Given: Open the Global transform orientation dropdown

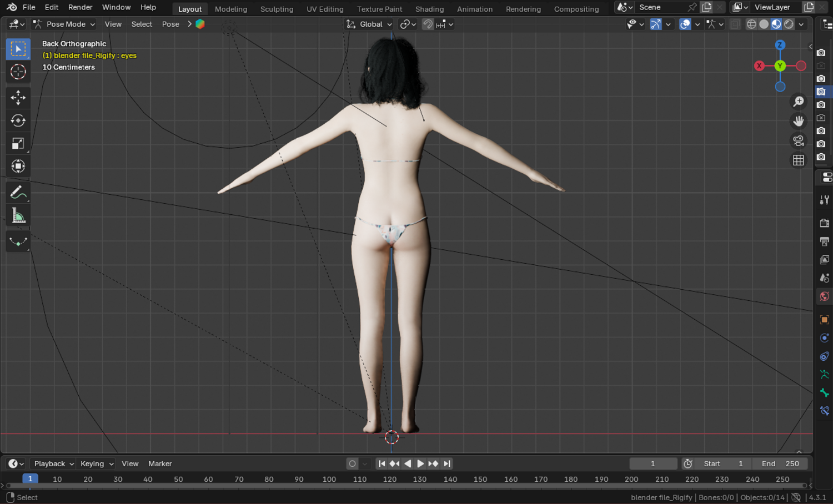Looking at the screenshot, I should pos(369,24).
